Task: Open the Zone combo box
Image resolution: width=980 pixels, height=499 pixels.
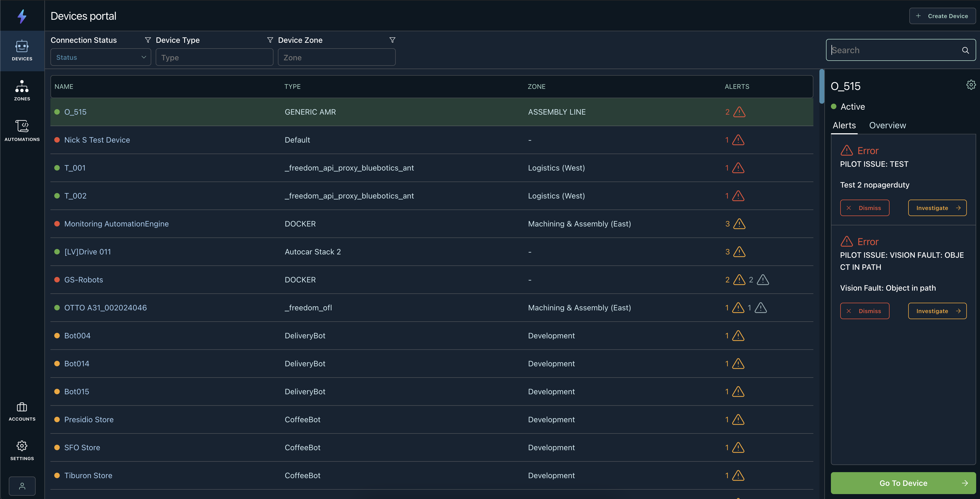Action: pyautogui.click(x=336, y=58)
